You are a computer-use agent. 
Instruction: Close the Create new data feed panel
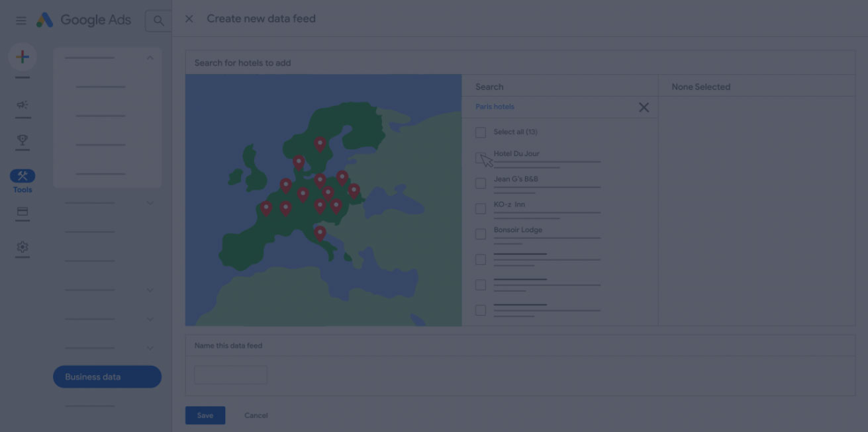189,19
